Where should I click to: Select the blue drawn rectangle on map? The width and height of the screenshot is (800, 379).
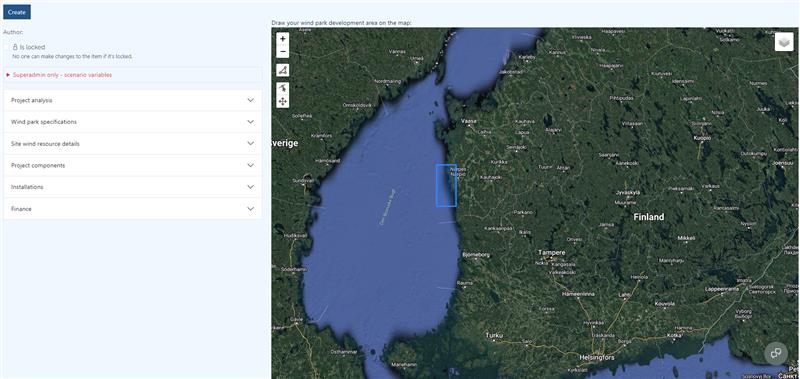coord(446,185)
